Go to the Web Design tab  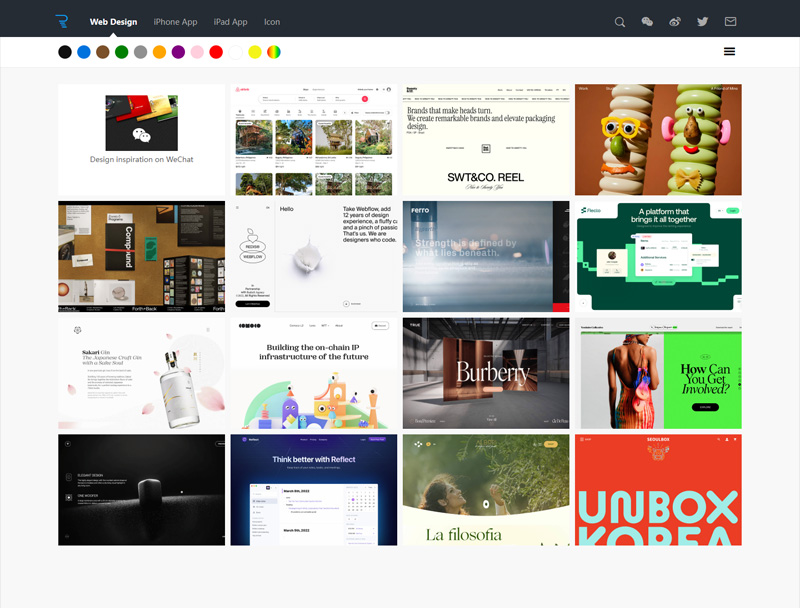[113, 22]
